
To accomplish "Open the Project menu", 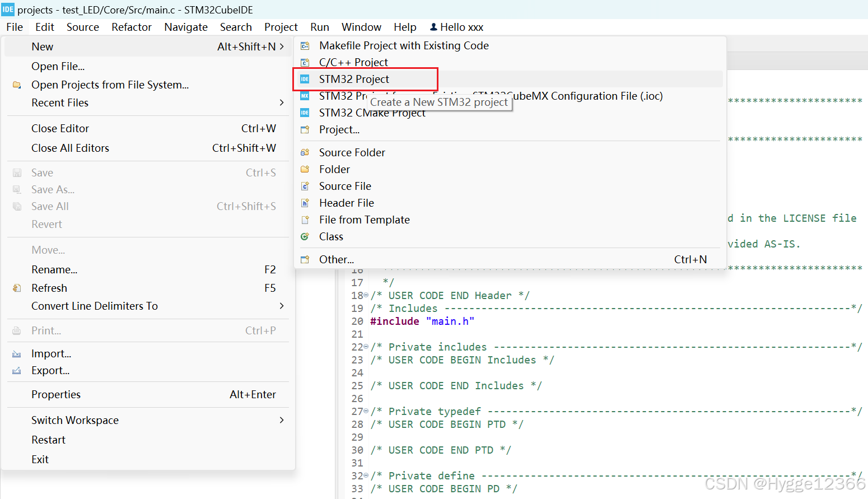I will 281,27.
